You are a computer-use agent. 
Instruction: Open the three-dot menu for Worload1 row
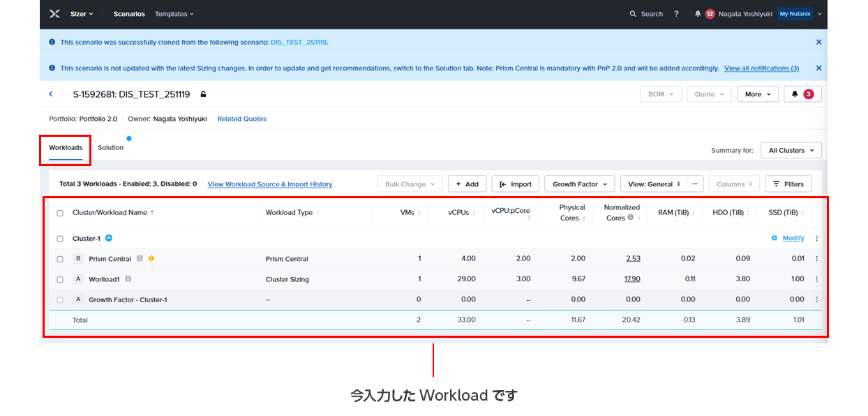point(816,279)
